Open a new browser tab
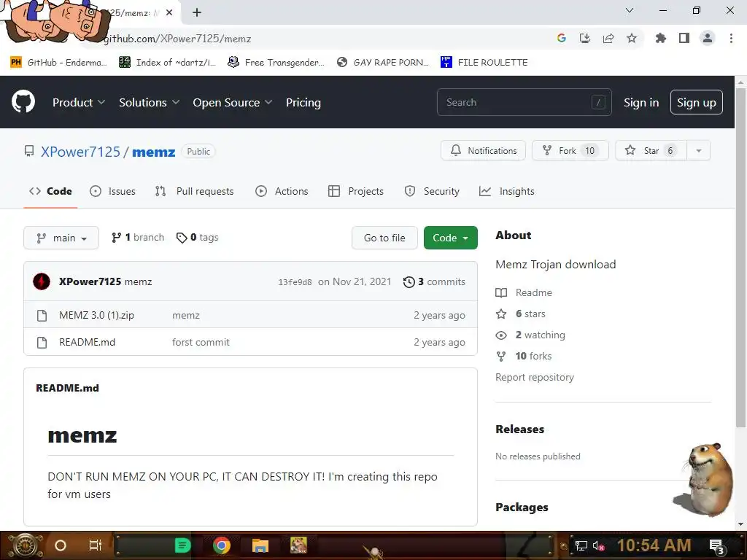Viewport: 747px width, 560px height. click(197, 12)
